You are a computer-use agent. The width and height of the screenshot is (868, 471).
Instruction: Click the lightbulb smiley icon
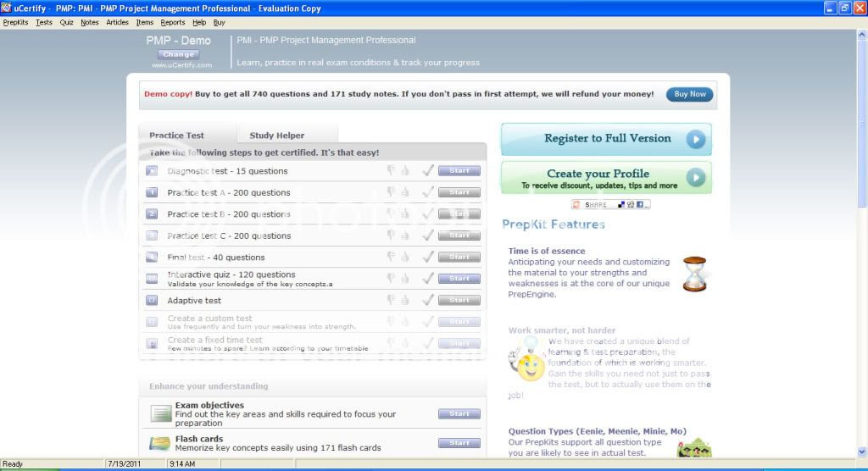(527, 360)
